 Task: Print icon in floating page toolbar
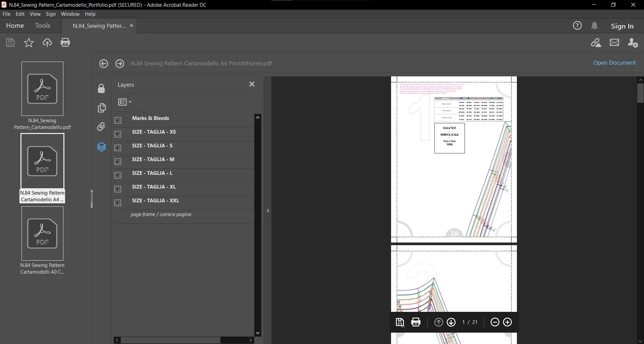click(x=416, y=322)
